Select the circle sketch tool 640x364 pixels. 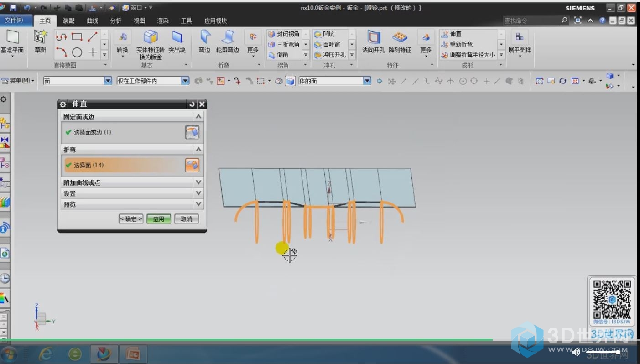click(x=77, y=52)
